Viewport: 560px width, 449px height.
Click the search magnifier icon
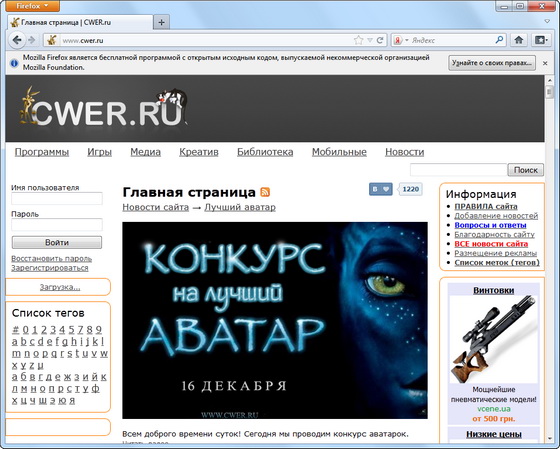499,40
